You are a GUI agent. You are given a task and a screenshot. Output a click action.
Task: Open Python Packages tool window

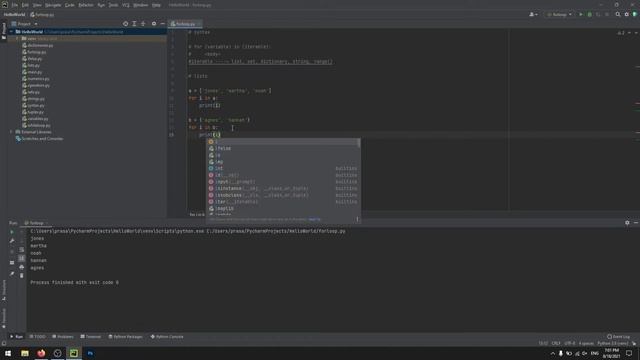126,337
